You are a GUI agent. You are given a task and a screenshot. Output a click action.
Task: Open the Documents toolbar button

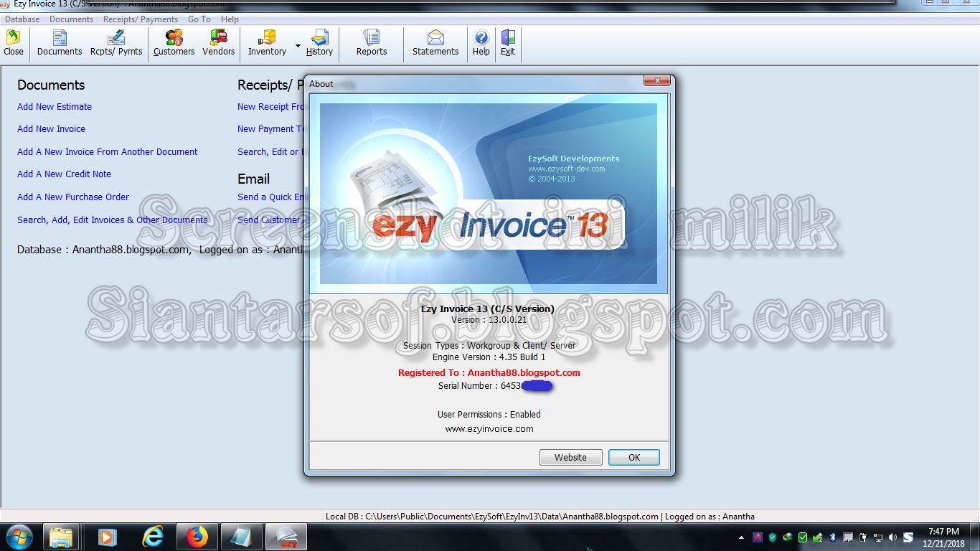(x=60, y=43)
